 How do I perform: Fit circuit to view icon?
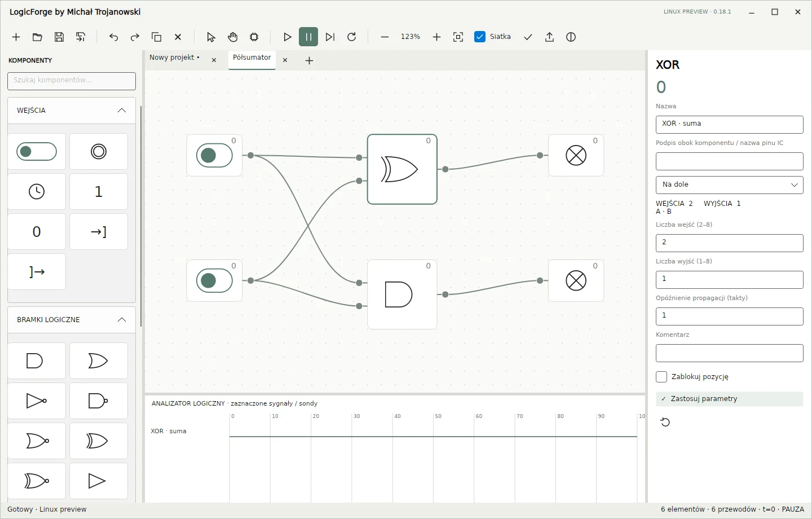point(458,37)
